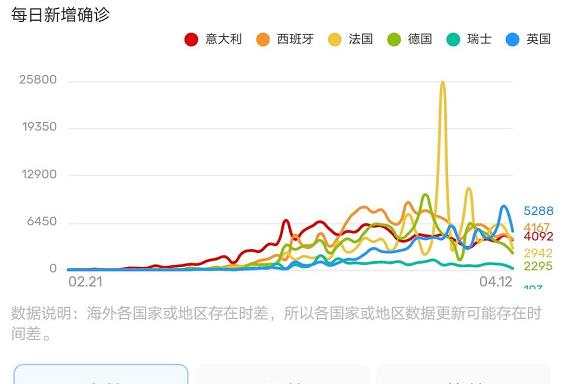
Task: Click the 每日新增确诊 chart title
Action: pos(60,15)
